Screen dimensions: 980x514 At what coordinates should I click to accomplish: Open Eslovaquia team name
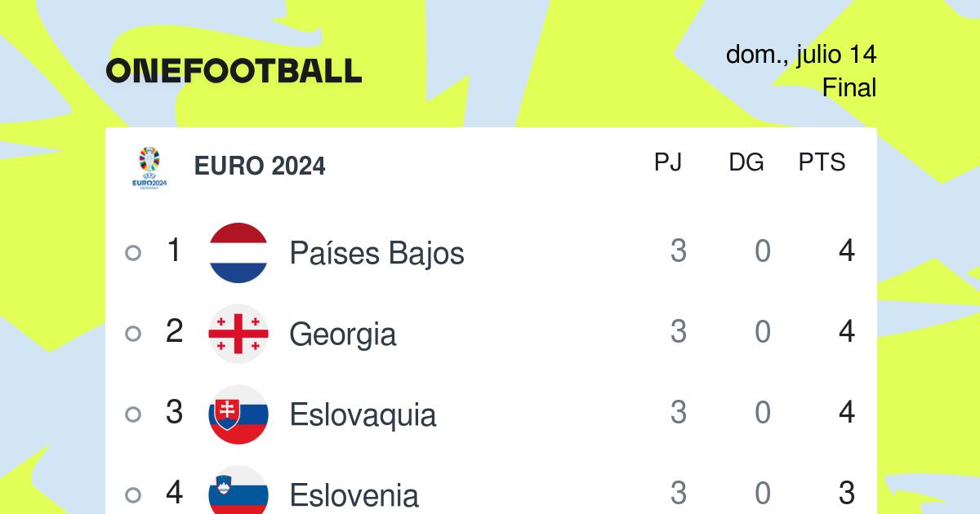point(363,415)
